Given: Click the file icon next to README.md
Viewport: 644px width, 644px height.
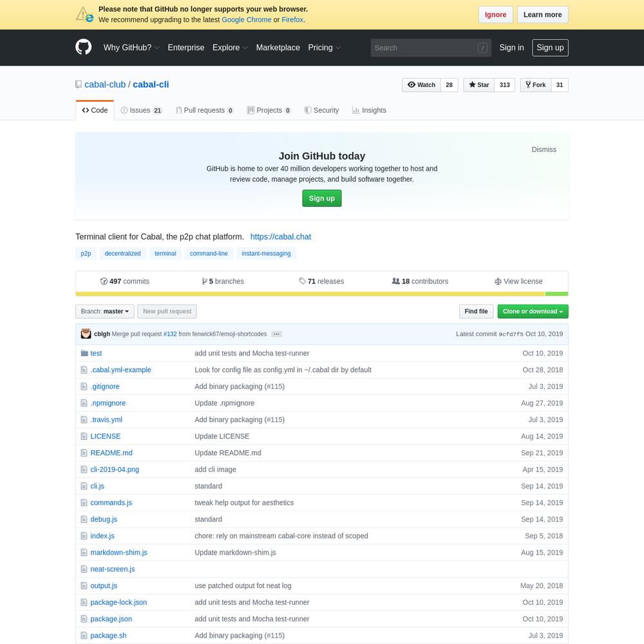Looking at the screenshot, I should [x=84, y=453].
